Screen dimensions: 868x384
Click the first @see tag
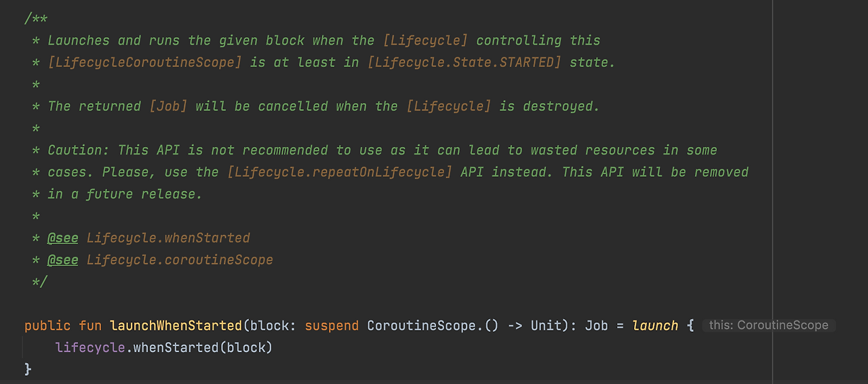pos(63,238)
